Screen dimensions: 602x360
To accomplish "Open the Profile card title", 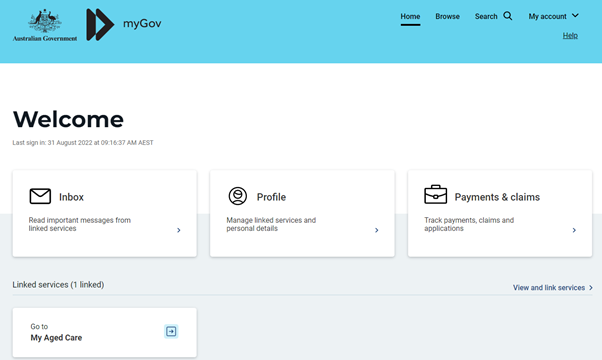I will pos(271,197).
